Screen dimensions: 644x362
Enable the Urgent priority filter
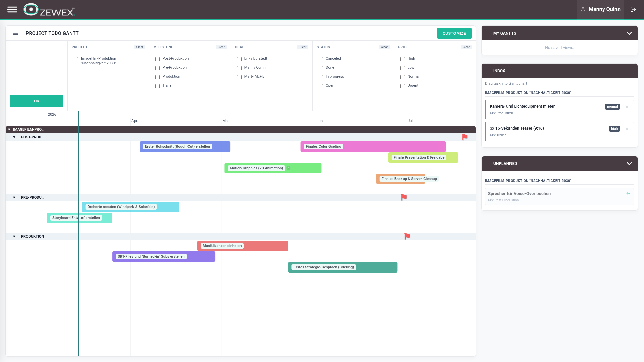pyautogui.click(x=402, y=86)
